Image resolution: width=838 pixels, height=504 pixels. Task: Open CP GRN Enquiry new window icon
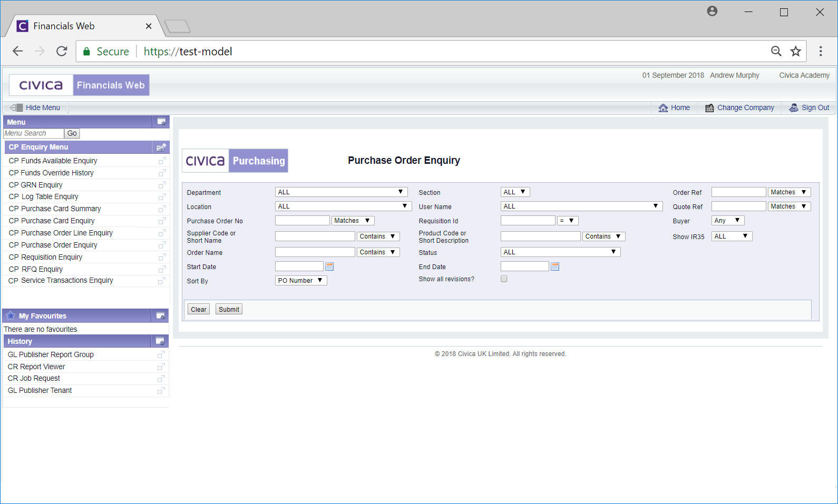coord(162,185)
